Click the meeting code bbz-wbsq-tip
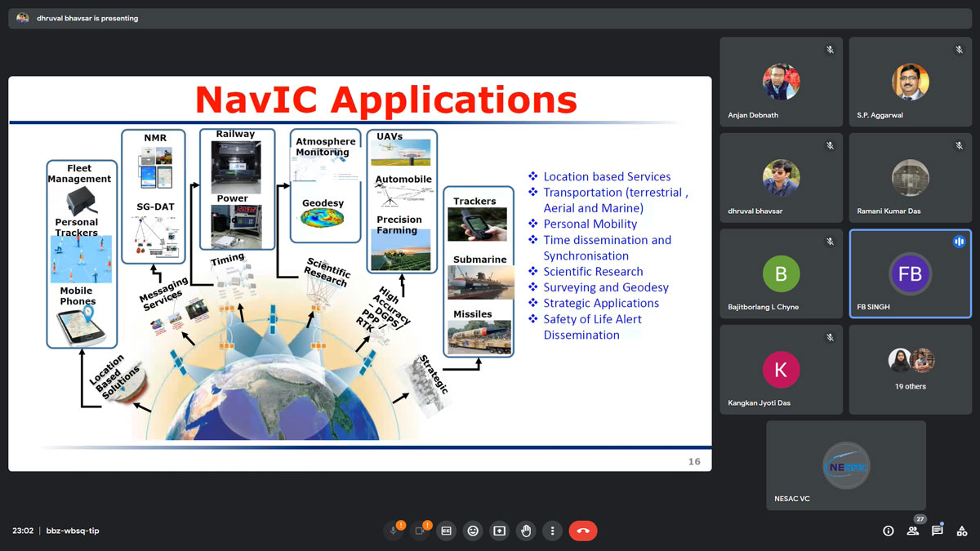Viewport: 980px width, 551px height. coord(73,531)
